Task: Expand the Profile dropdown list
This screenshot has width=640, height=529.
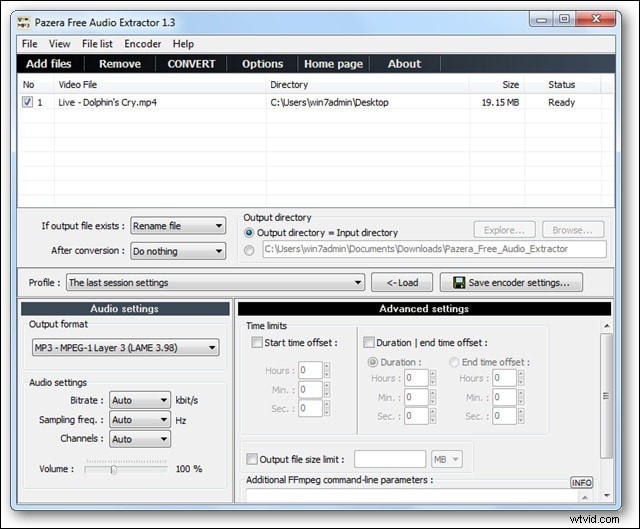Action: (x=215, y=283)
